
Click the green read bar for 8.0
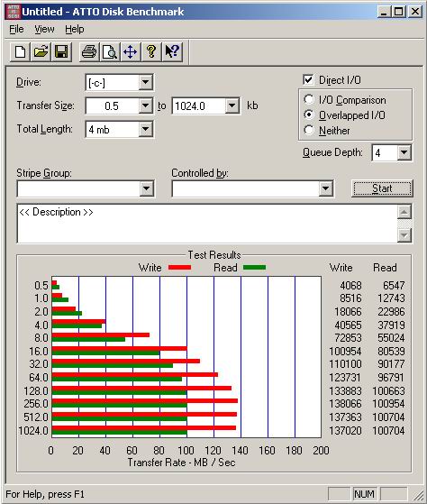pyautogui.click(x=88, y=339)
